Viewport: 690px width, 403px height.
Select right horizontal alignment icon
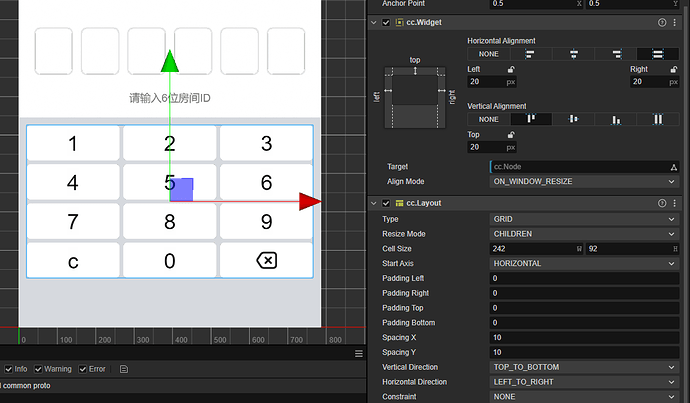click(616, 54)
